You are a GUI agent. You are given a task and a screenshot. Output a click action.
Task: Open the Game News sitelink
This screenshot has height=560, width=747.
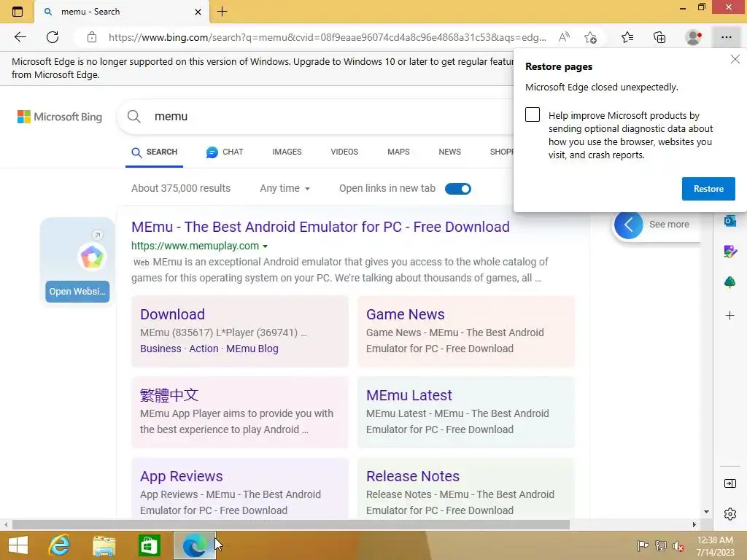pyautogui.click(x=405, y=314)
